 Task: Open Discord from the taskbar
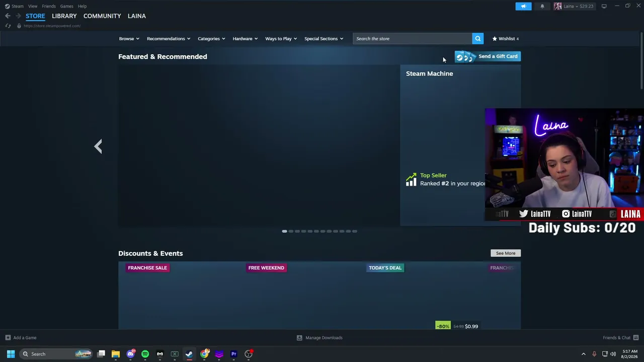[131, 354]
